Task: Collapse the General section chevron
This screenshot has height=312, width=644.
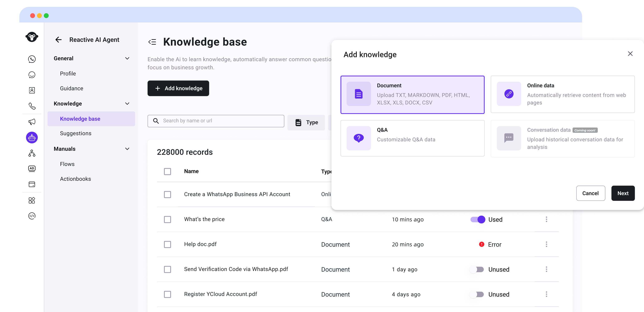Action: pyautogui.click(x=127, y=58)
